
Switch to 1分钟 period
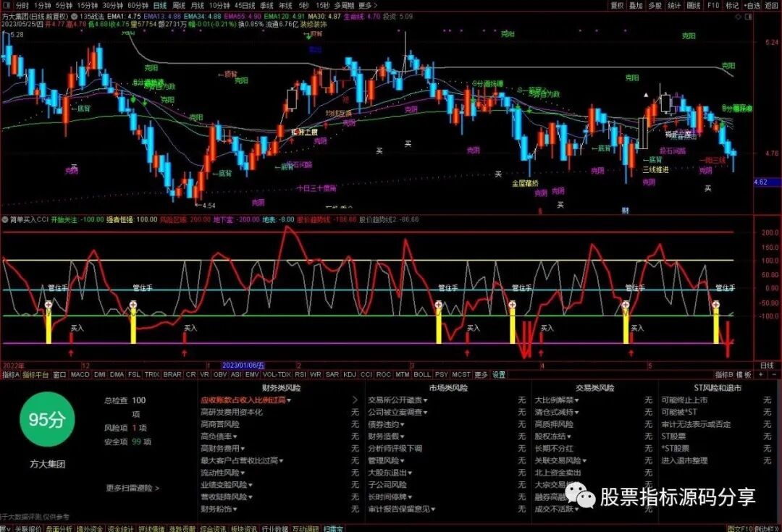[43, 6]
